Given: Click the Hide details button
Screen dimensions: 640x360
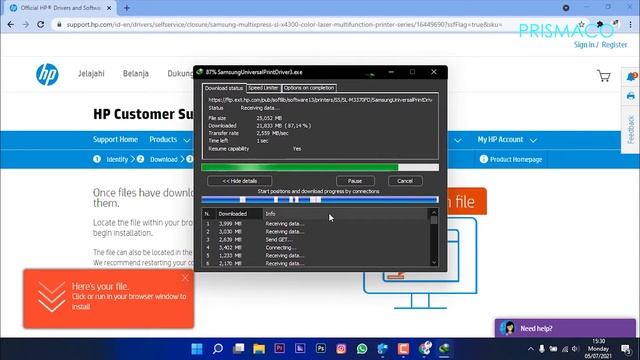Looking at the screenshot, I should 240,181.
